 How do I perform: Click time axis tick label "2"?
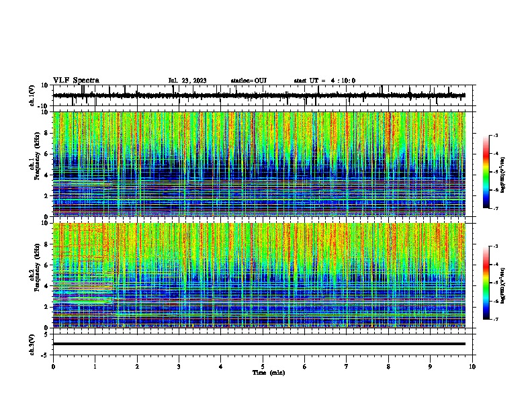137,367
